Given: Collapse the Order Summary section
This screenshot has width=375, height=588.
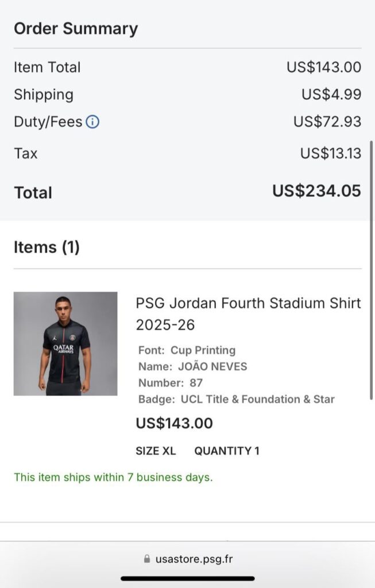Looking at the screenshot, I should 75,28.
